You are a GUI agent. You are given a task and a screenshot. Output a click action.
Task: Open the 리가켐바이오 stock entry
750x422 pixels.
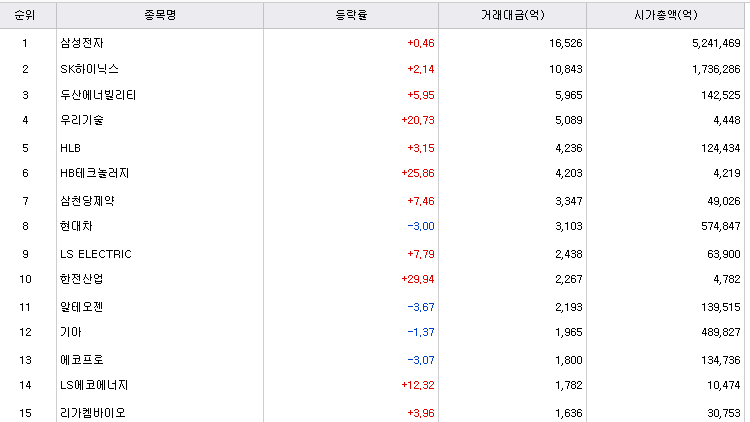93,412
